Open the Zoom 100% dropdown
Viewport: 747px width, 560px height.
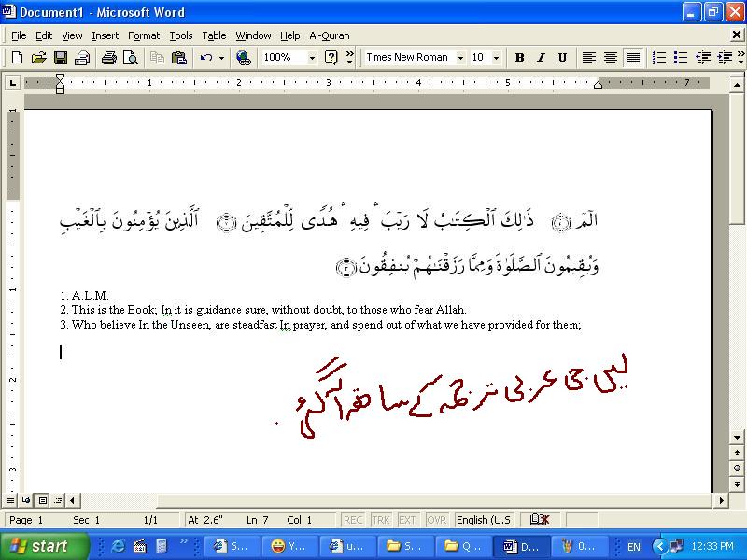click(x=312, y=58)
